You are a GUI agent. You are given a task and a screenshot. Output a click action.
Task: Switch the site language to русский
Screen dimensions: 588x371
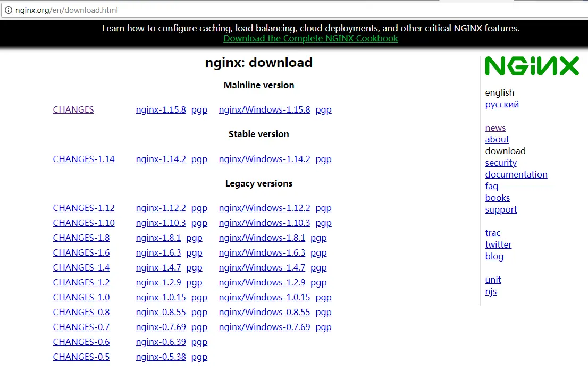pyautogui.click(x=501, y=104)
